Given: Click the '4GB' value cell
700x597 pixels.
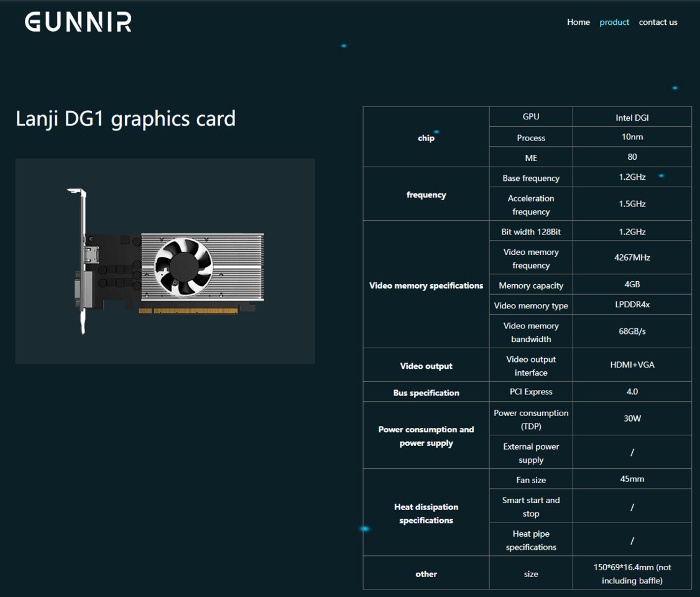Looking at the screenshot, I should tap(632, 284).
